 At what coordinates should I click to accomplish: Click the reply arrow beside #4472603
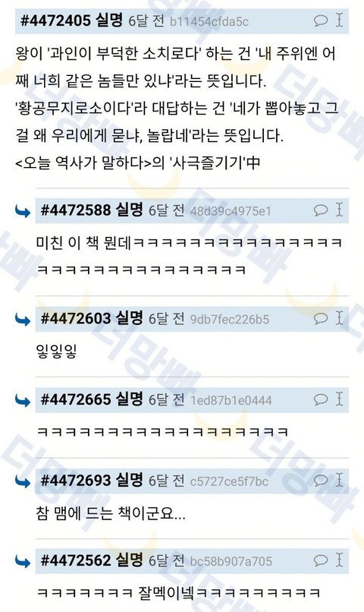pos(23,320)
